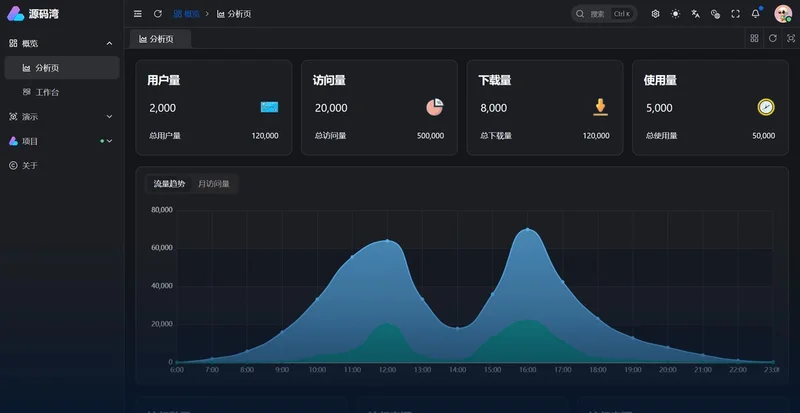This screenshot has width=800, height=413.
Task: Open the user avatar menu
Action: pos(783,14)
